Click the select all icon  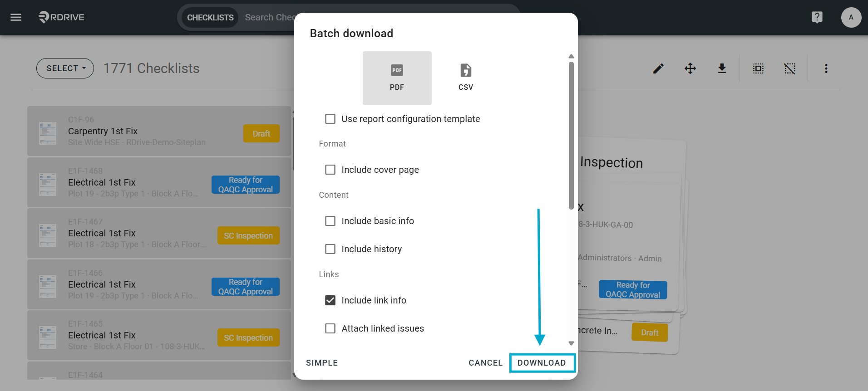click(758, 68)
